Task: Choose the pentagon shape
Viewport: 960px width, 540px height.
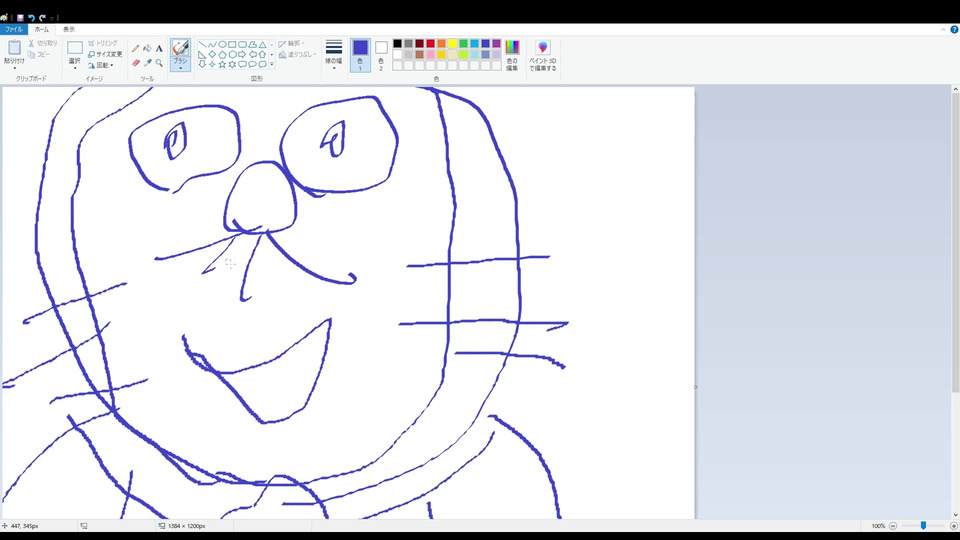Action: (222, 54)
